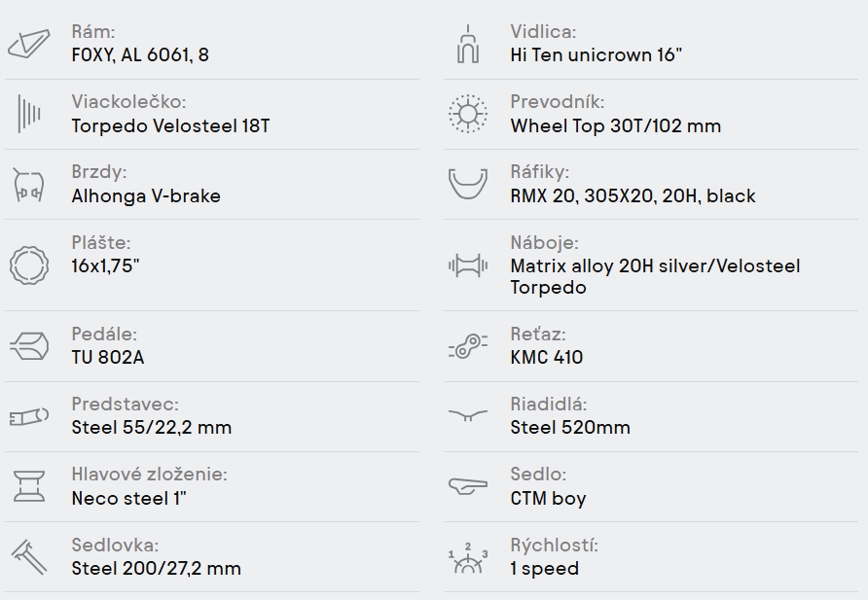The height and width of the screenshot is (600, 868).
Task: Click the stem icon next to Predstavec
Action: click(x=29, y=416)
